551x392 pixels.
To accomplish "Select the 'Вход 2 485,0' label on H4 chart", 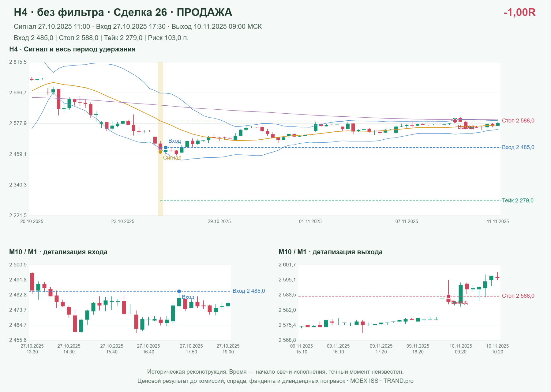I will (518, 147).
